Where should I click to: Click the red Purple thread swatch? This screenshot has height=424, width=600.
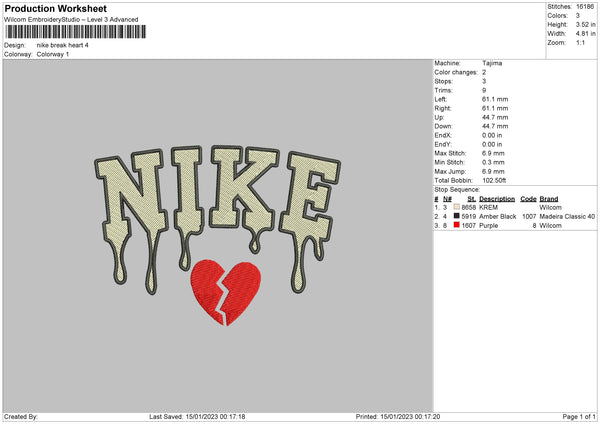click(x=456, y=225)
